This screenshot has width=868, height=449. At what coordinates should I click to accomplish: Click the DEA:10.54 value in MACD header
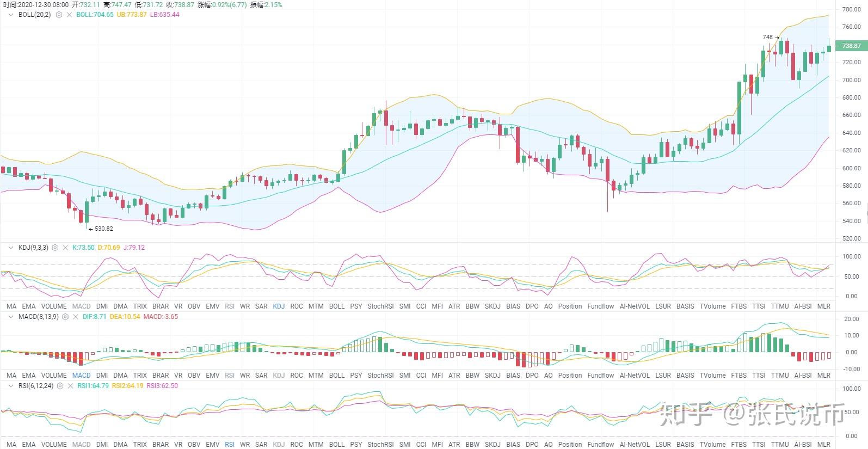(126, 317)
